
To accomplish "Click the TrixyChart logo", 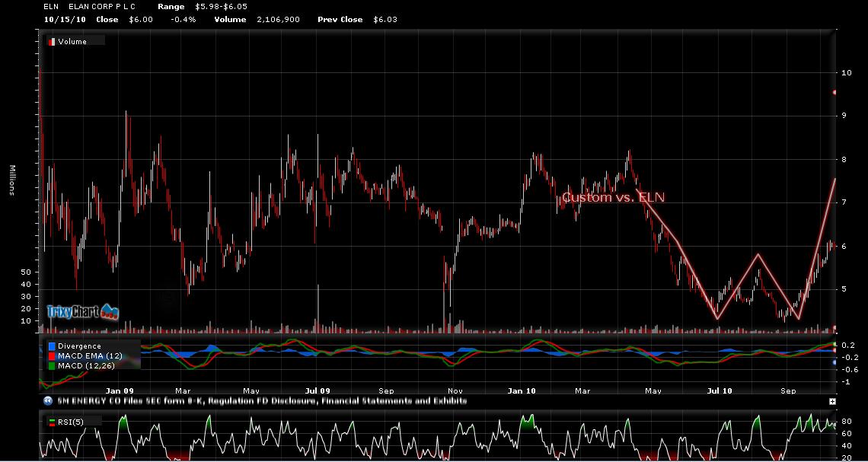I will [82, 311].
